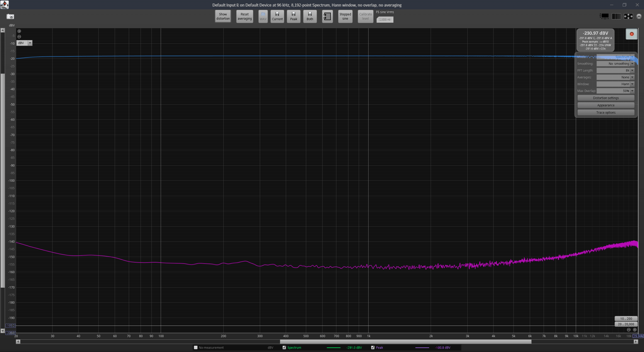
Task: Open the Window Hann dropdown
Action: coord(615,84)
